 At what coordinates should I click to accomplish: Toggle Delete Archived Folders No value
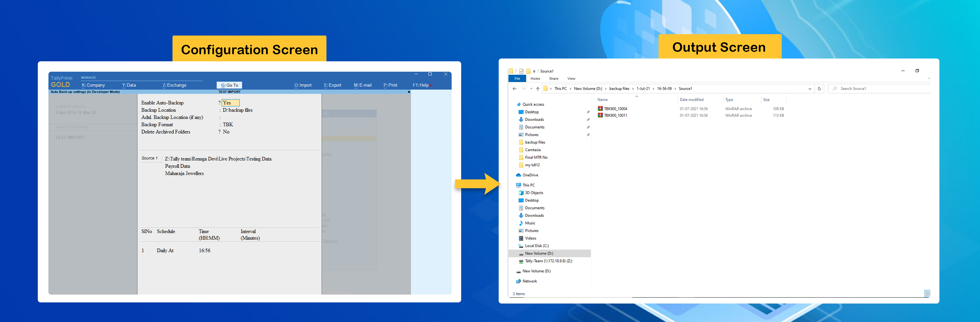click(x=226, y=132)
